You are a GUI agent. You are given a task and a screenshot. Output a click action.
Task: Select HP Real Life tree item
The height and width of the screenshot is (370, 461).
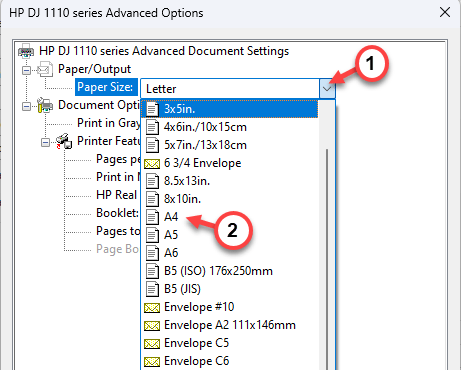tap(117, 195)
